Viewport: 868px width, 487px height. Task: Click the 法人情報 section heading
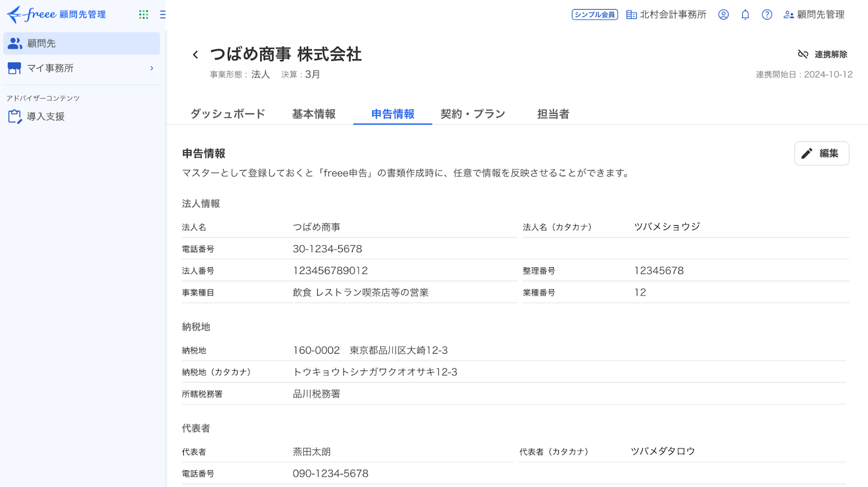[201, 204]
